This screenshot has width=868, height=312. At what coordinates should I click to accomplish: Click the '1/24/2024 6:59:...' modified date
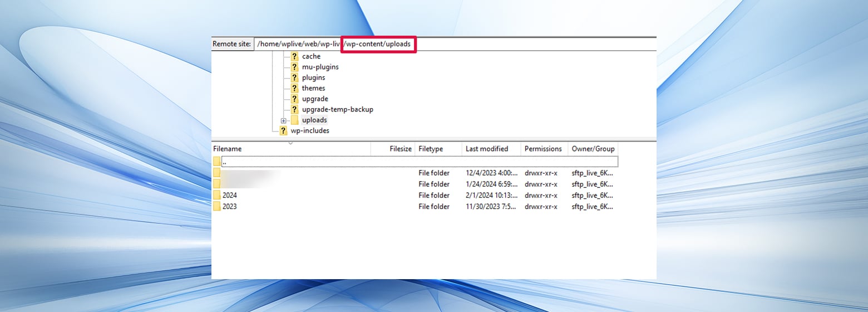492,184
